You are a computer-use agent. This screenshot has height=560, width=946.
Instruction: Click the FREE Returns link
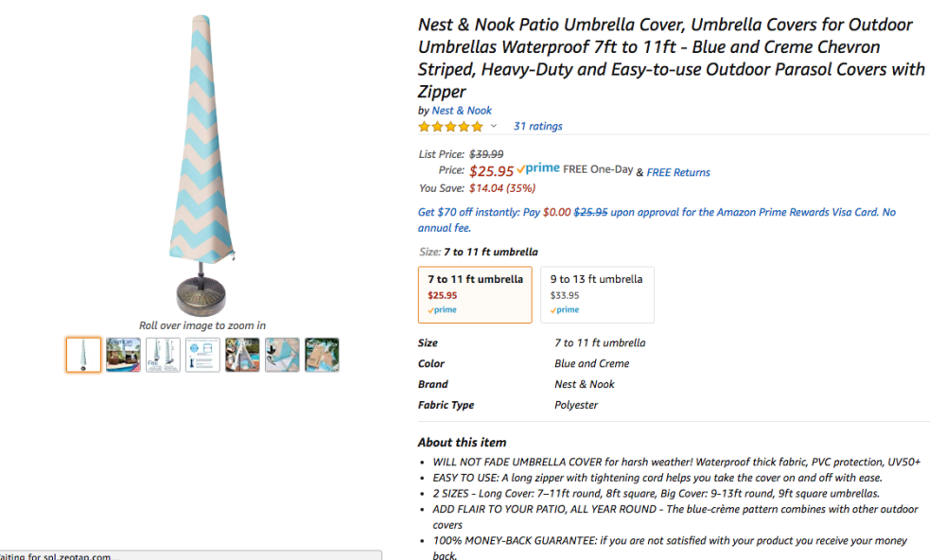tap(678, 173)
